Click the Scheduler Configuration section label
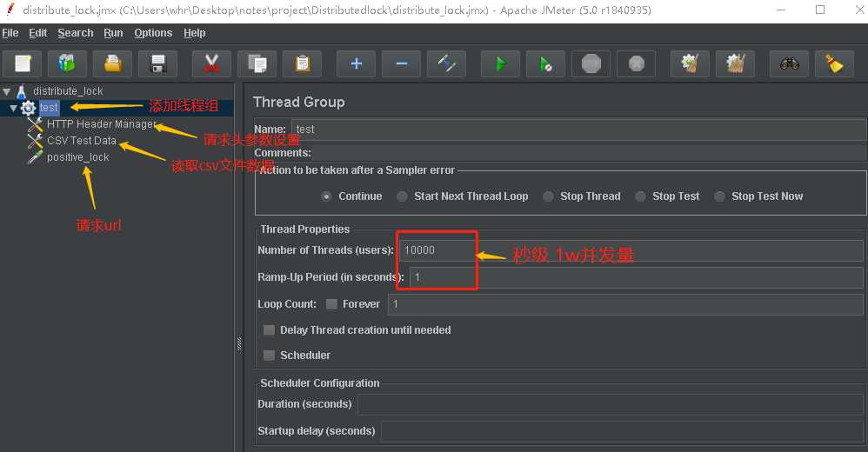Image resolution: width=868 pixels, height=452 pixels. click(320, 382)
